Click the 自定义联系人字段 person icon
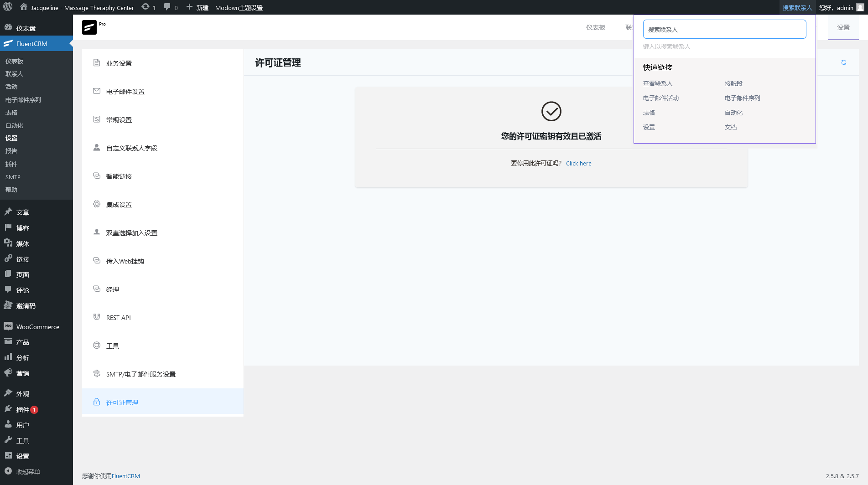The width and height of the screenshot is (868, 485). click(x=97, y=148)
